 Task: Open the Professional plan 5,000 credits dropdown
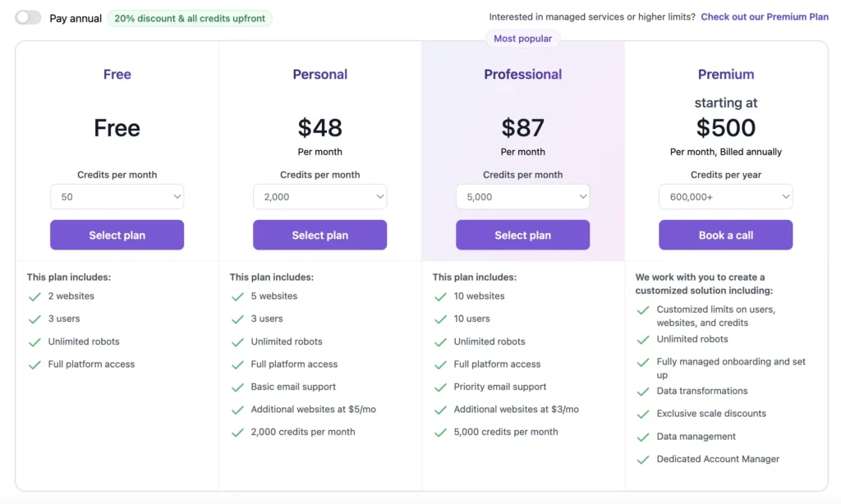(x=522, y=197)
